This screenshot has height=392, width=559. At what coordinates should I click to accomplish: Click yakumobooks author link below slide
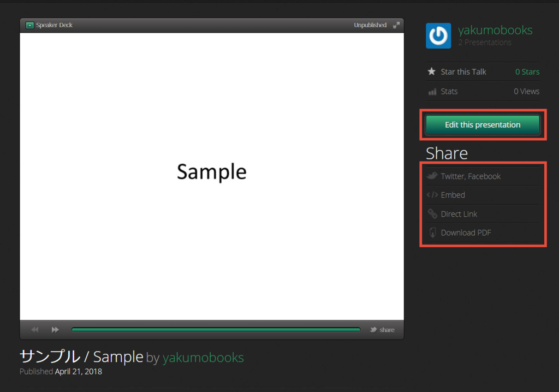203,358
